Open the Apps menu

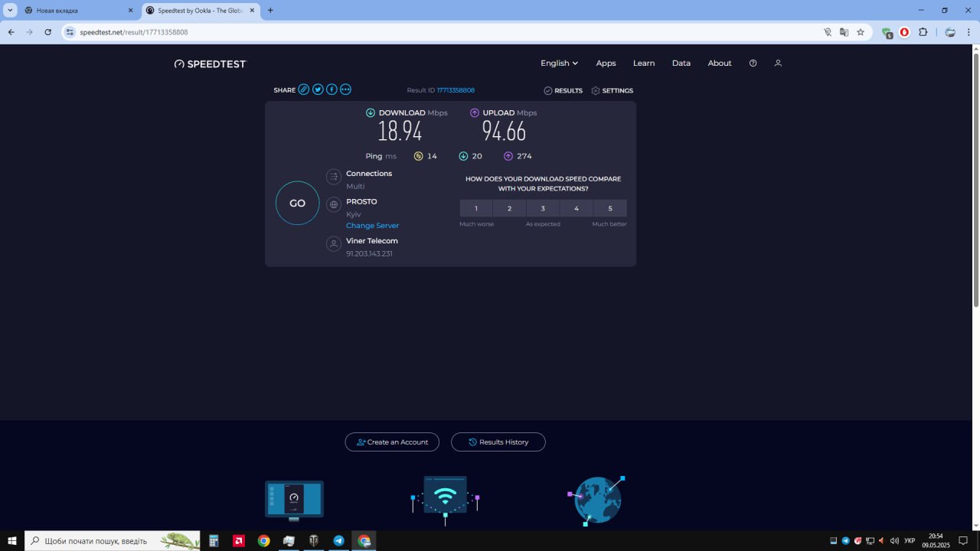click(x=606, y=64)
